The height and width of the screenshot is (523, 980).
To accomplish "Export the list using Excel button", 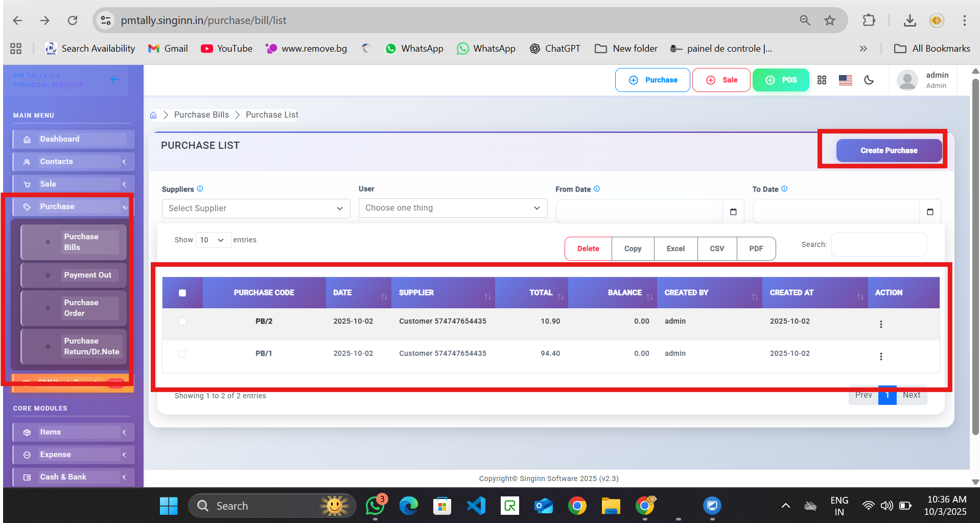I will tap(675, 248).
